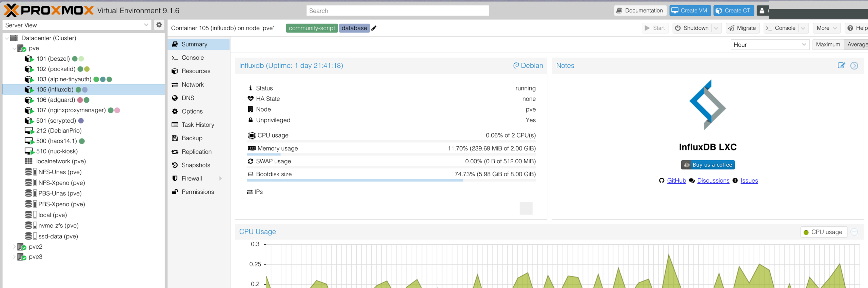This screenshot has width=868, height=288.
Task: Open the Snapshots section
Action: pos(199,165)
